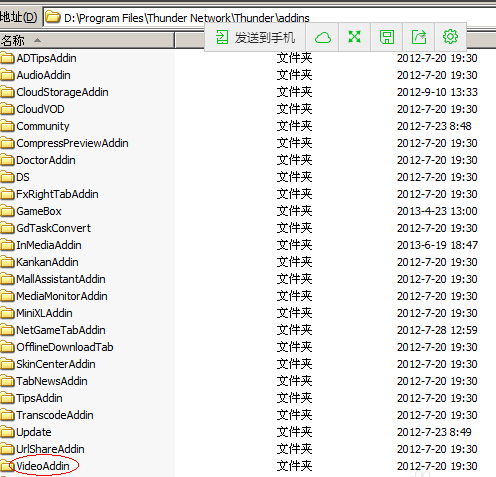Image resolution: width=496 pixels, height=477 pixels.
Task: Open the green gear settings icon
Action: [x=450, y=37]
